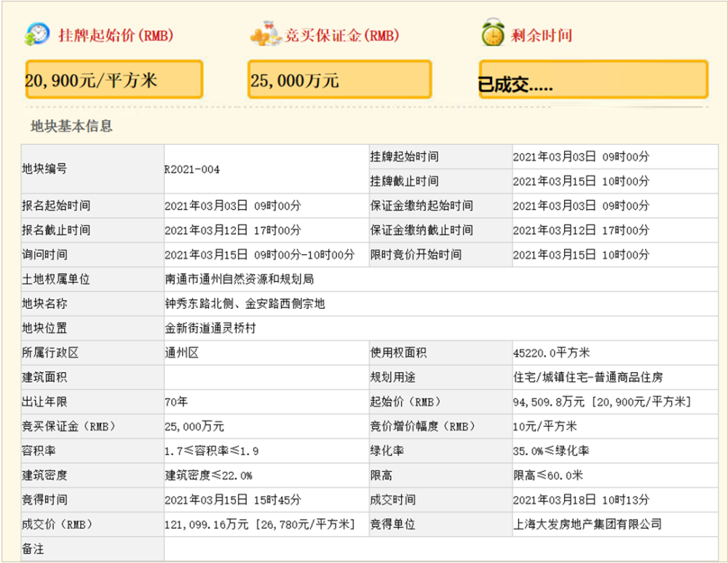Screen dimensions: 728x563
Task: Click the clock icon beside 挂牌起始价
Action: pos(37,34)
